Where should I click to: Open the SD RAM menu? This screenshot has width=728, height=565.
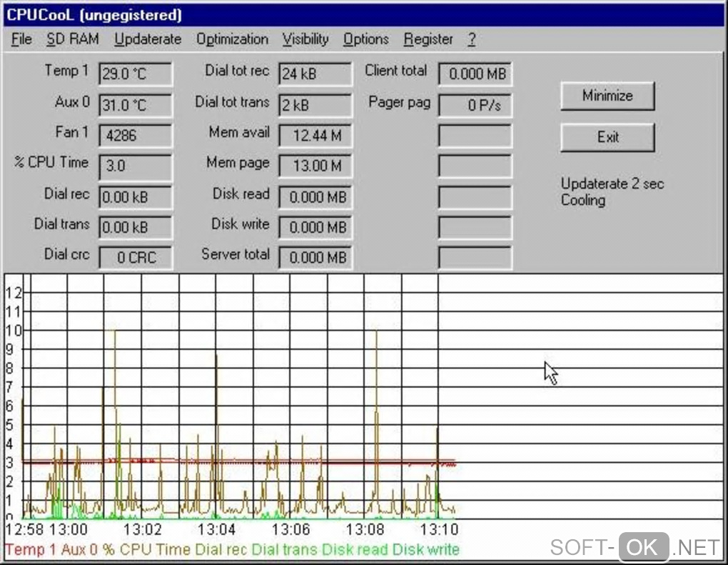(72, 39)
